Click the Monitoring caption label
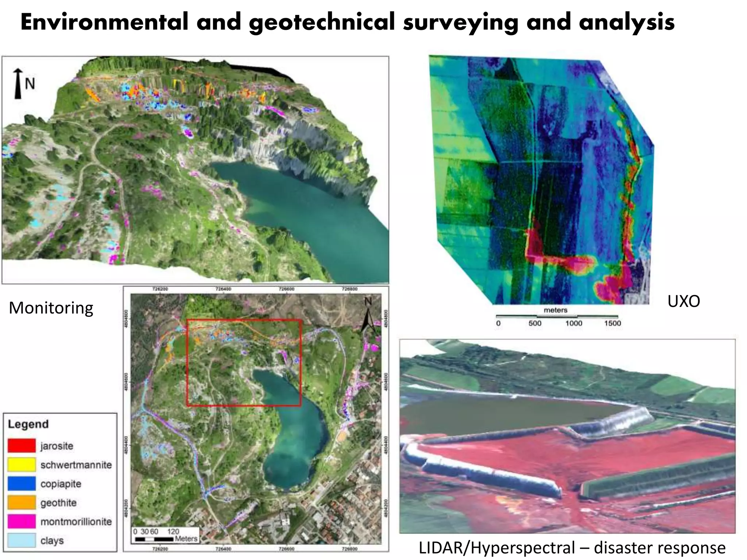Screen dimensions: 747x560 point(51,308)
